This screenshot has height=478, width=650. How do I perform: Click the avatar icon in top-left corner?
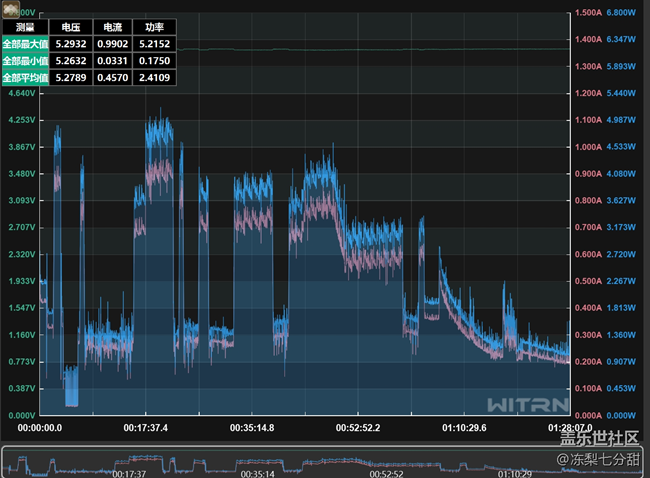(12, 8)
